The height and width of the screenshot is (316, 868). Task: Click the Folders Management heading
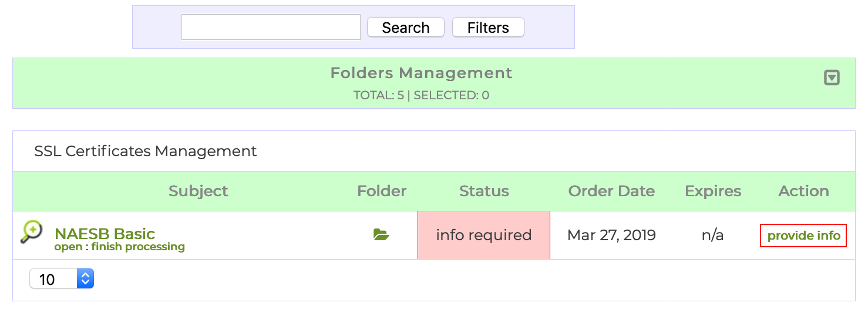pos(421,73)
